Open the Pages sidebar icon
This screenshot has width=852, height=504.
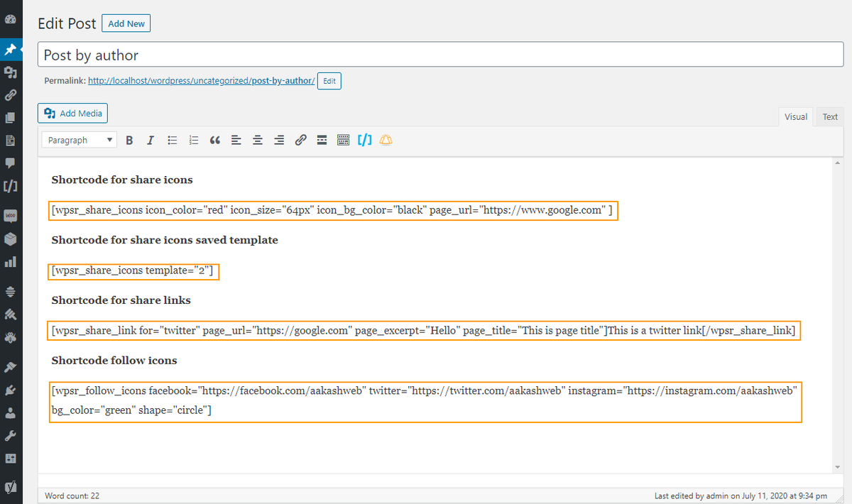pyautogui.click(x=11, y=118)
